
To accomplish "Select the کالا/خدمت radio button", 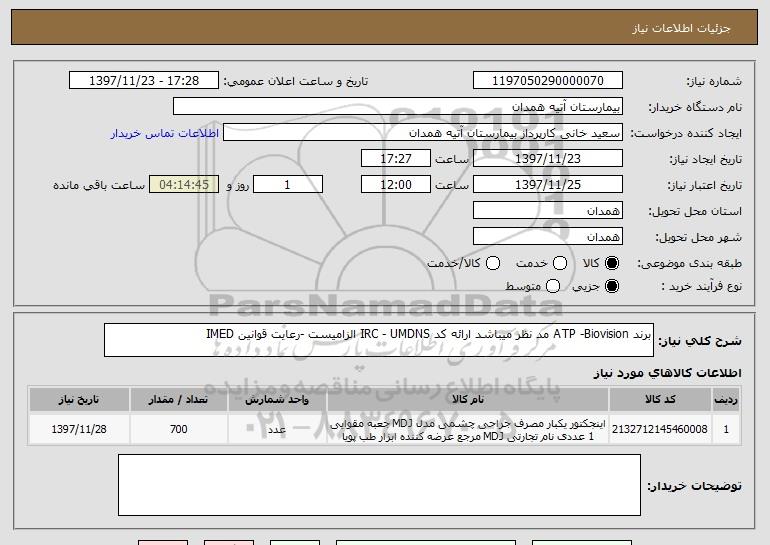I will pyautogui.click(x=493, y=263).
